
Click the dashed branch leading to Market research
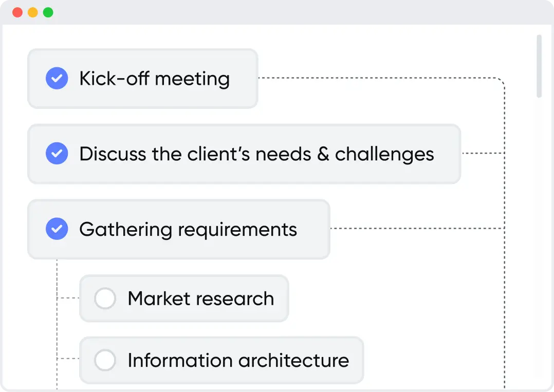point(68,298)
